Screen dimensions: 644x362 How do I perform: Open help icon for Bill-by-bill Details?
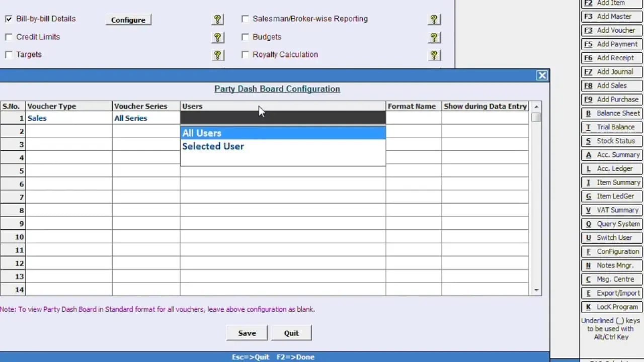pos(218,20)
